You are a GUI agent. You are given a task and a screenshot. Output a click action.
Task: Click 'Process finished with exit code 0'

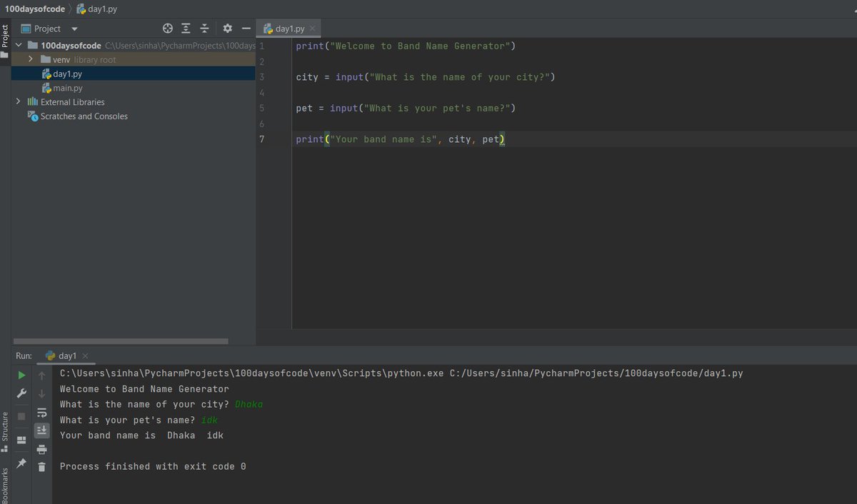coord(153,466)
